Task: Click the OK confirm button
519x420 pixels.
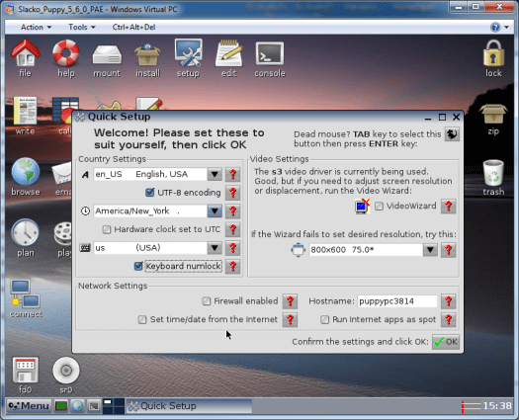Action: pos(446,342)
